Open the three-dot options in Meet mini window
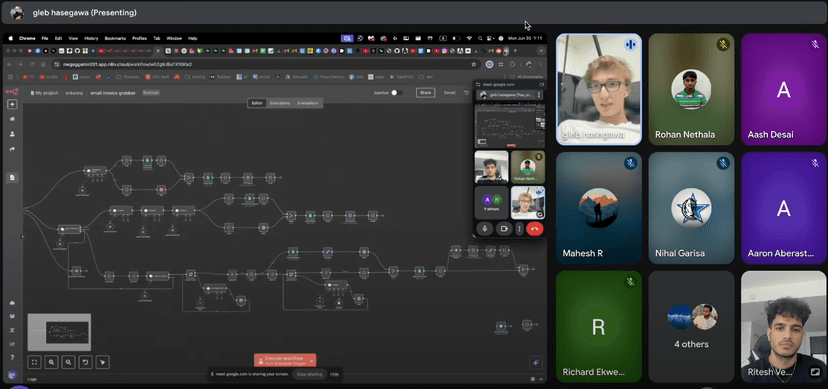Image resolution: width=828 pixels, height=389 pixels. click(520, 229)
